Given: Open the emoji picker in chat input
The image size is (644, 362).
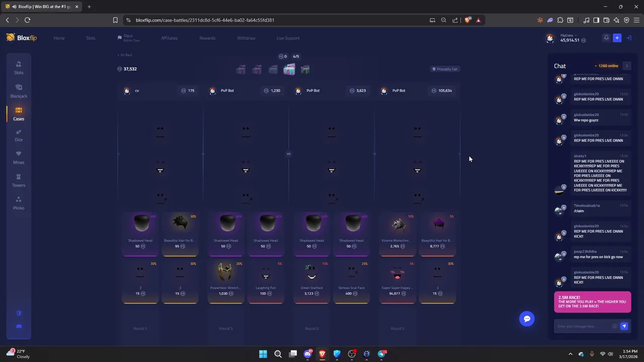Looking at the screenshot, I should 614,326.
